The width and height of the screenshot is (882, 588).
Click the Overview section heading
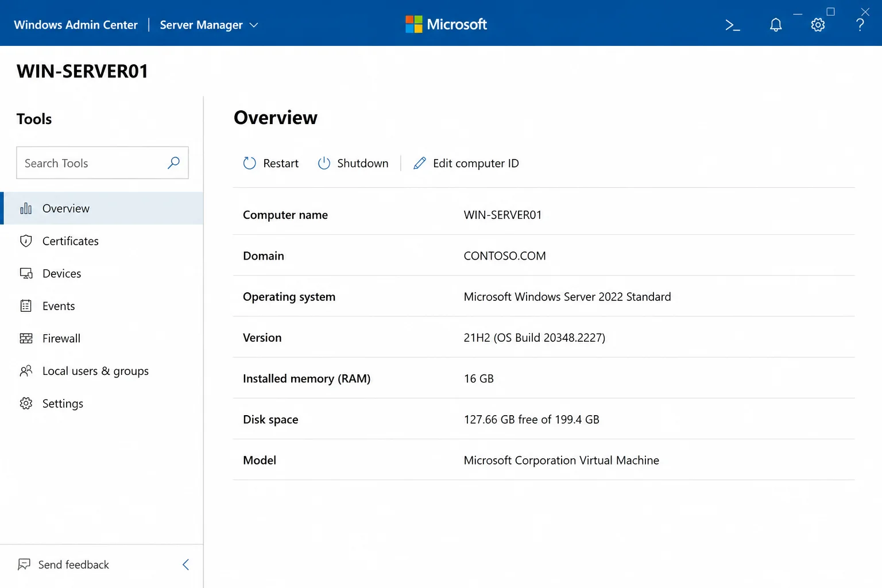276,118
